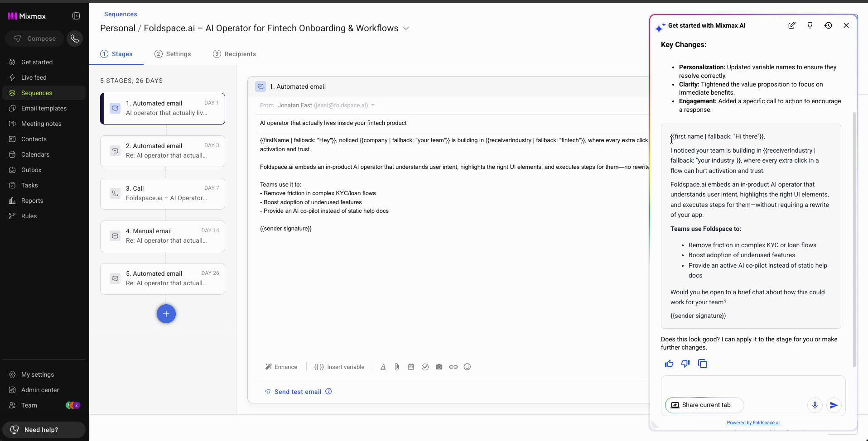Open Contacts in sidebar

[43, 139]
